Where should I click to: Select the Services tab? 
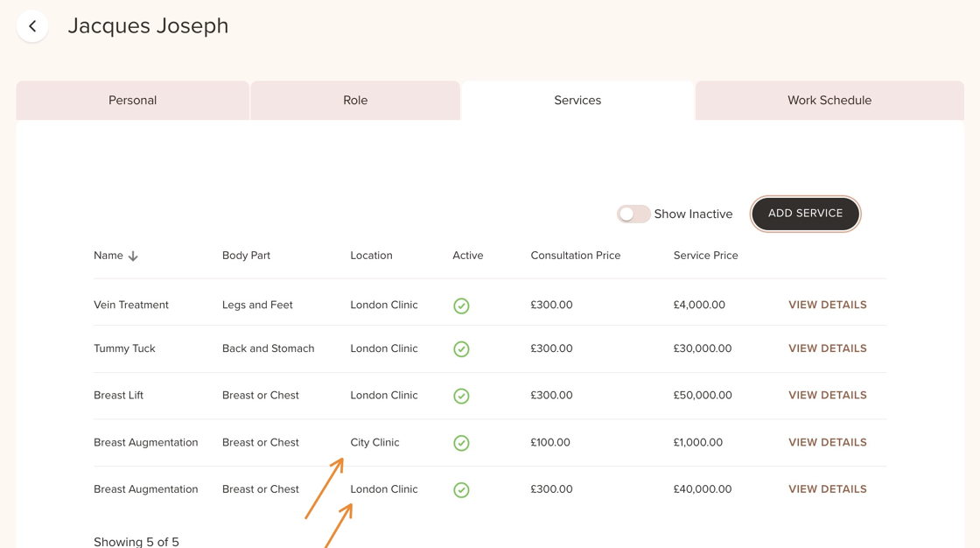click(x=577, y=101)
